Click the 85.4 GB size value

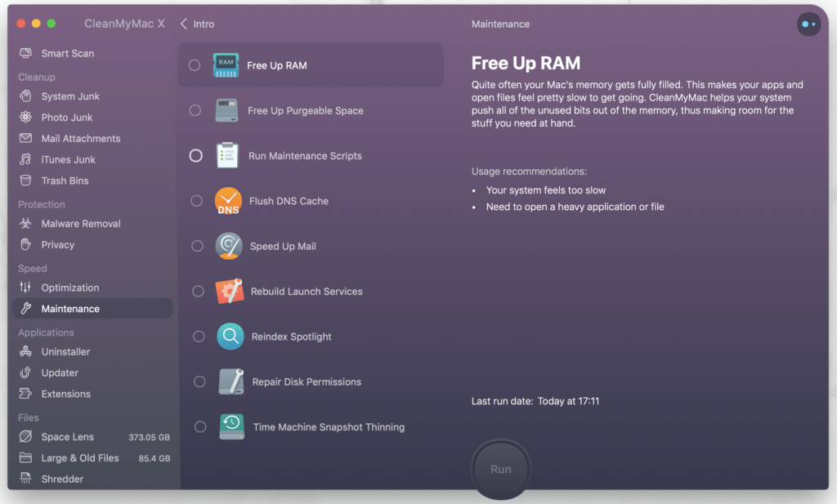pos(154,458)
